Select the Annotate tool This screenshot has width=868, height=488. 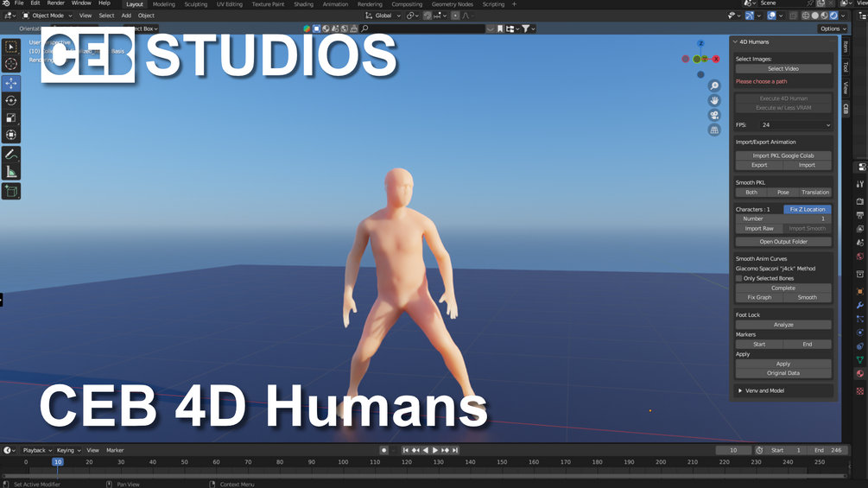pyautogui.click(x=11, y=155)
